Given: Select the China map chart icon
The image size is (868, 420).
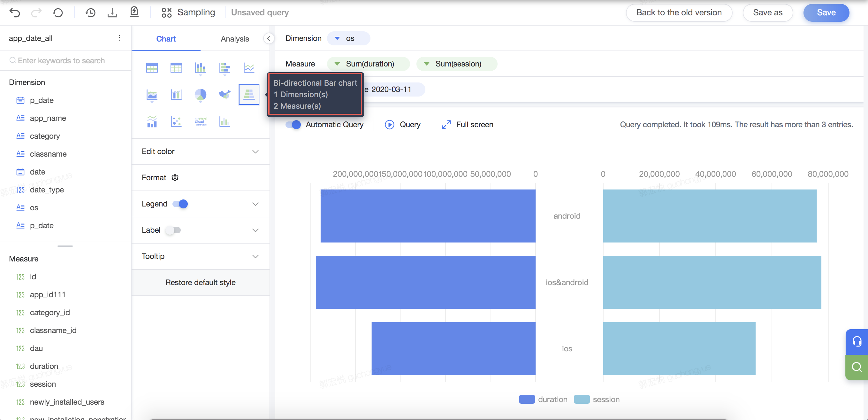Looking at the screenshot, I should [225, 95].
